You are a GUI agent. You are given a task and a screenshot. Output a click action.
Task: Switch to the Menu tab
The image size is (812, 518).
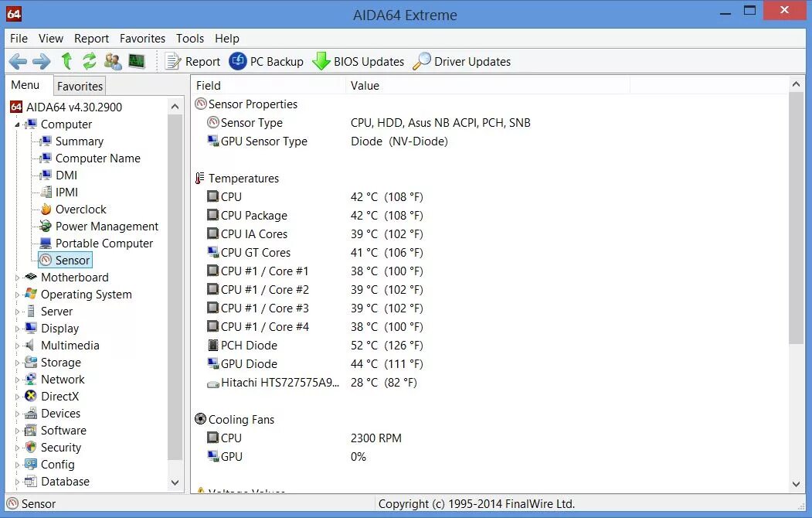coord(25,85)
